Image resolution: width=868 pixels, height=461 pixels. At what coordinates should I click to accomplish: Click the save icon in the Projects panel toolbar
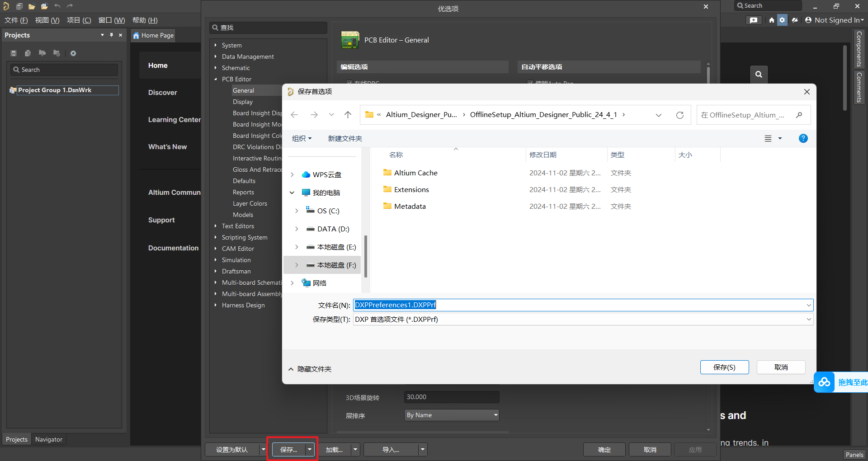14,53
